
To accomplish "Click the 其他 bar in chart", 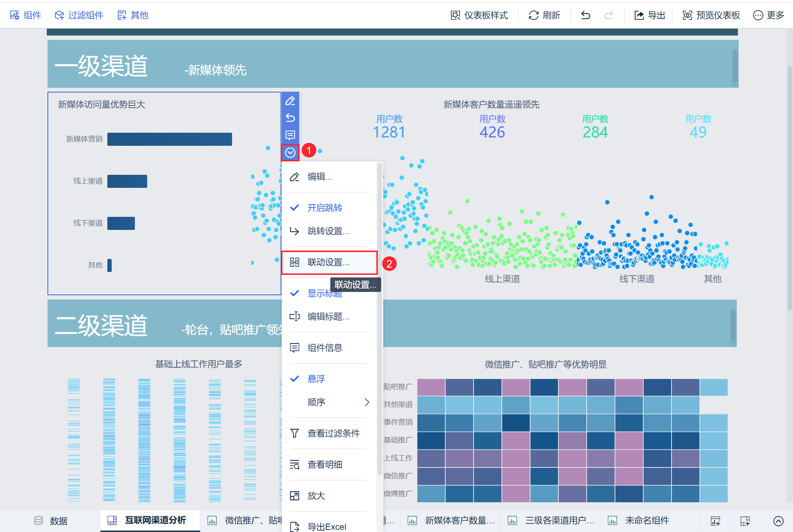I will click(x=110, y=265).
